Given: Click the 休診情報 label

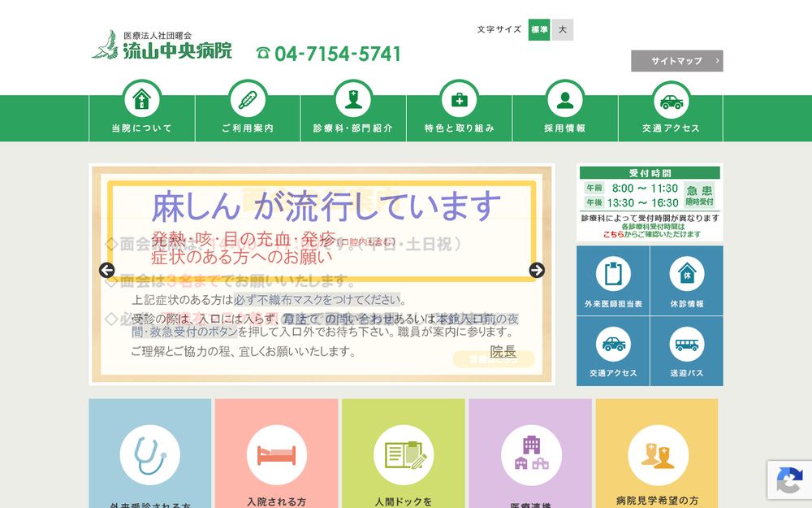Looking at the screenshot, I should 687,304.
